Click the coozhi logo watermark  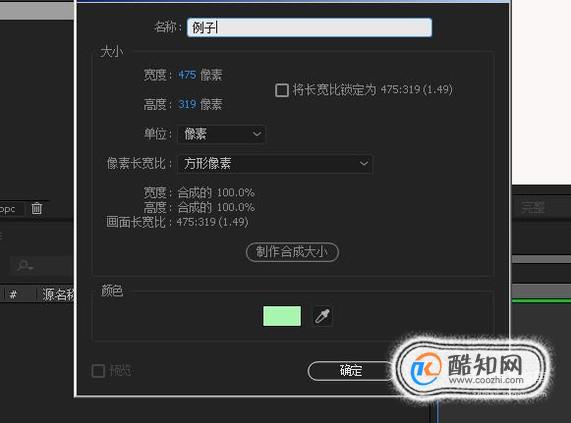pos(471,368)
